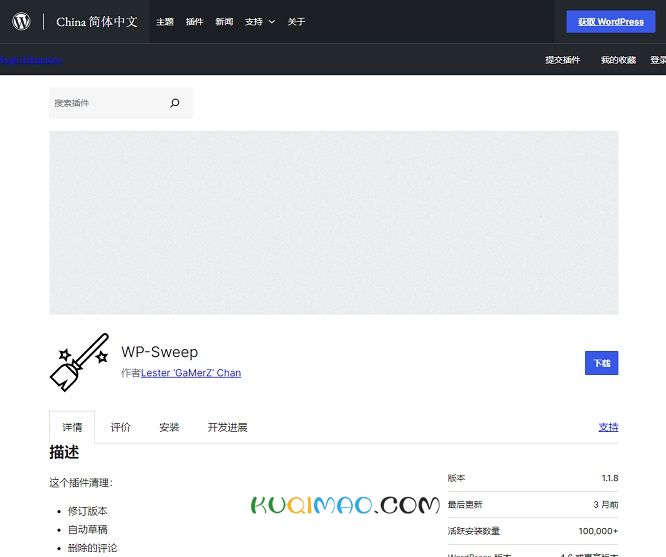Go to the 新闻 menu item

pyautogui.click(x=224, y=22)
